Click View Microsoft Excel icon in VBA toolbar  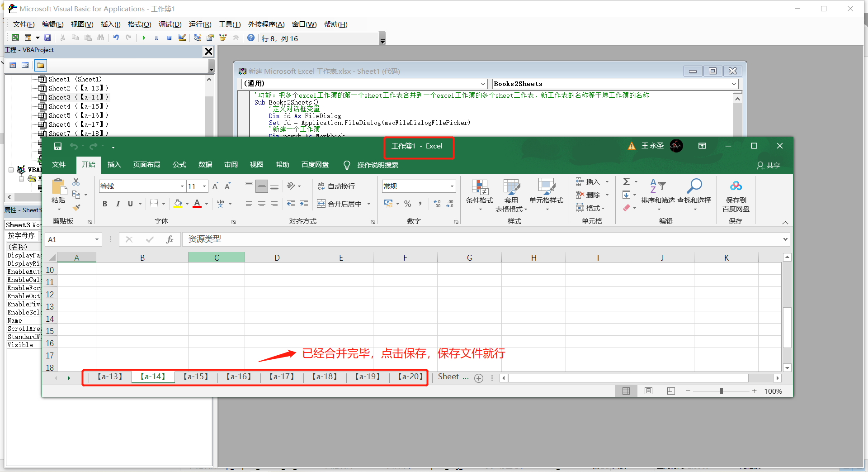(x=15, y=38)
